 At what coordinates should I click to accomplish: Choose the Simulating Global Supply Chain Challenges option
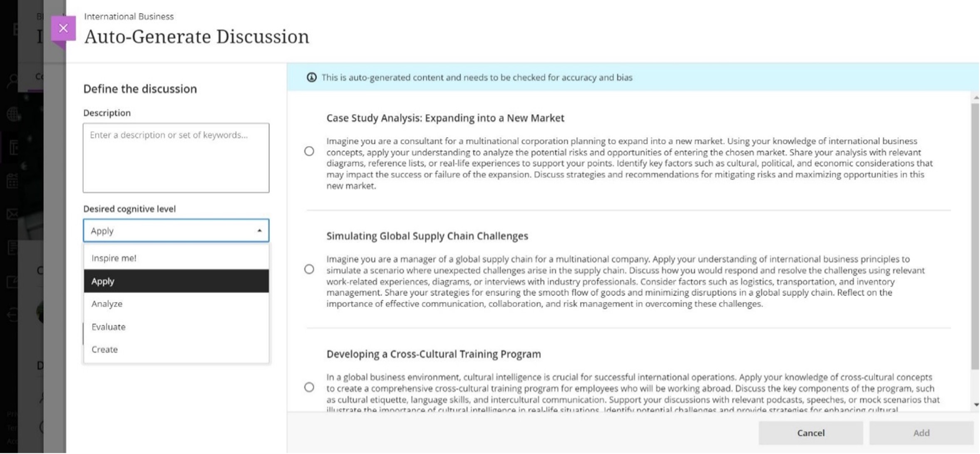pyautogui.click(x=309, y=269)
